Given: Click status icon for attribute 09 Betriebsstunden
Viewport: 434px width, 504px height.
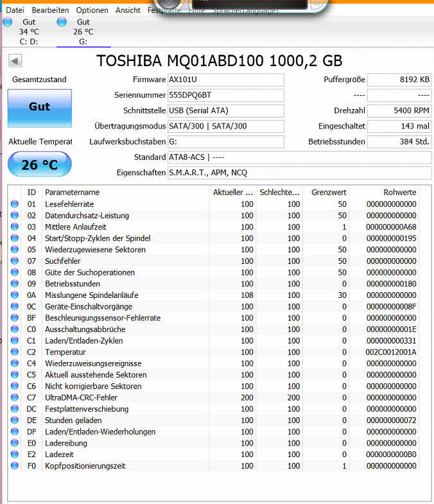Looking at the screenshot, I should point(15,284).
